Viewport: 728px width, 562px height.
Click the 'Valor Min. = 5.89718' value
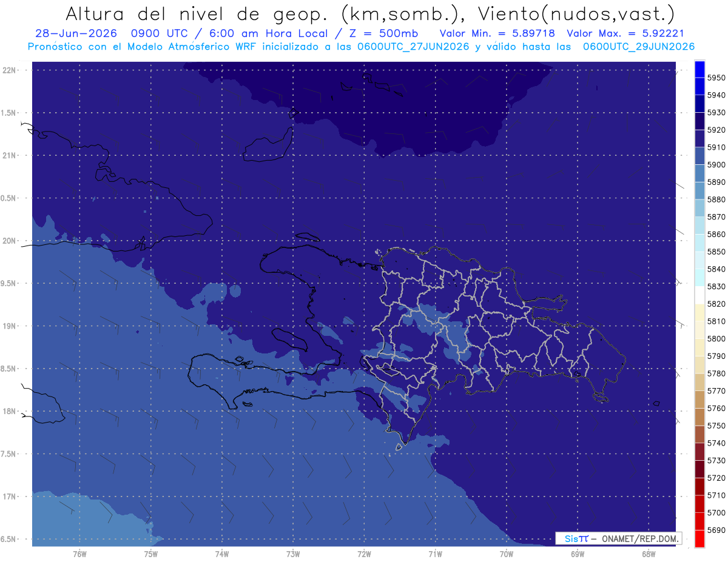(497, 33)
